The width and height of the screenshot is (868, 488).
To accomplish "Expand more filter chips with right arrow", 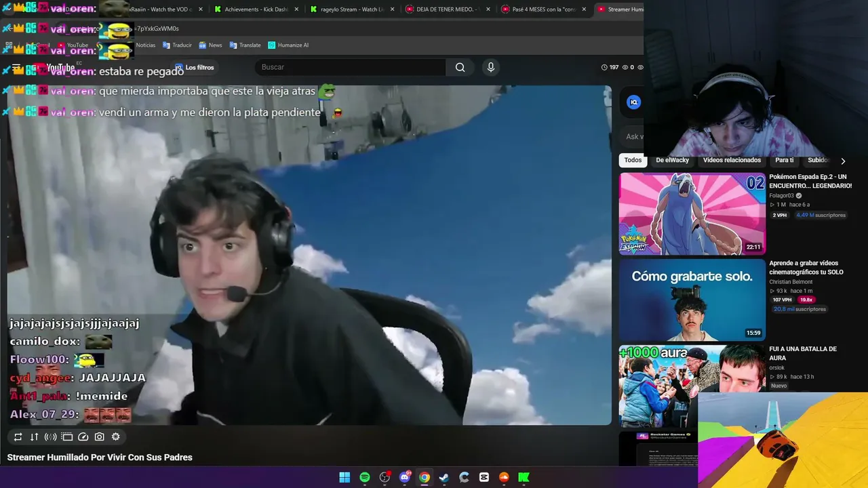I will coord(843,161).
